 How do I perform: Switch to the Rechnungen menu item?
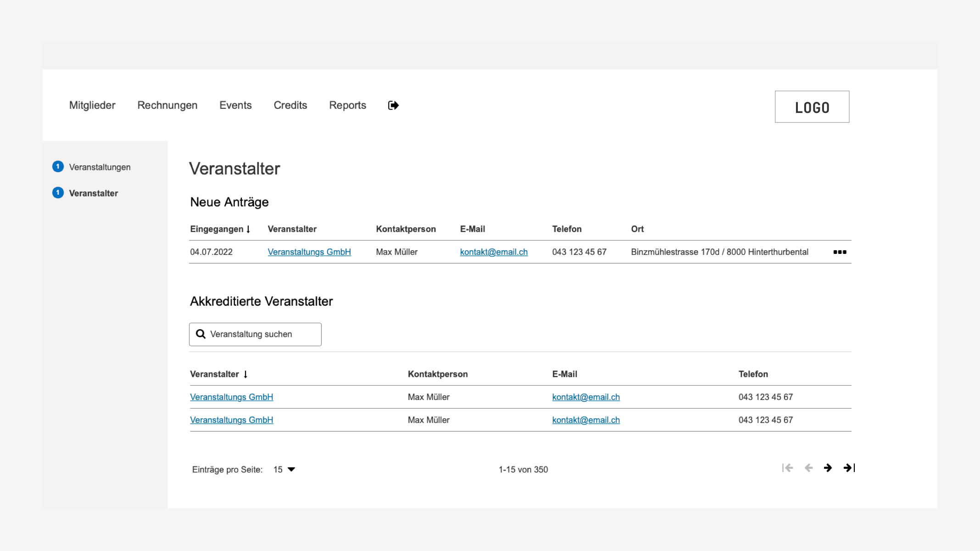point(167,105)
